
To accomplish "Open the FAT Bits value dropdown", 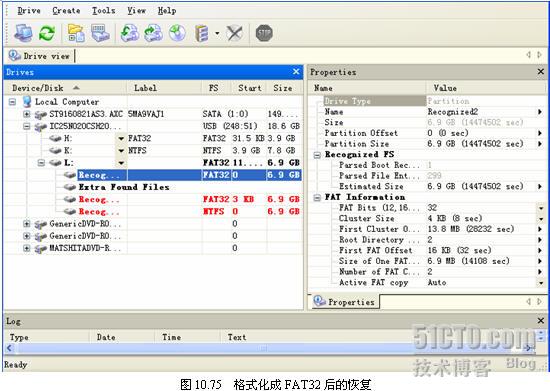I will 541,208.
